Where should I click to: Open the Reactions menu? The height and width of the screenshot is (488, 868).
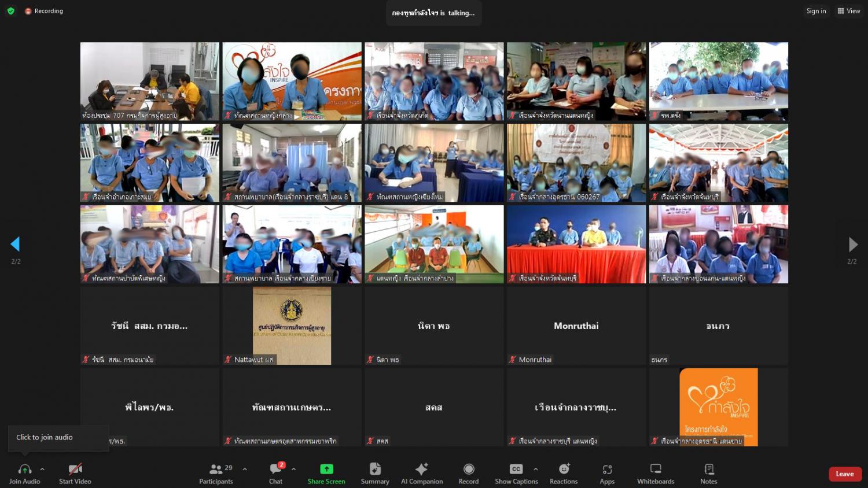564,474
